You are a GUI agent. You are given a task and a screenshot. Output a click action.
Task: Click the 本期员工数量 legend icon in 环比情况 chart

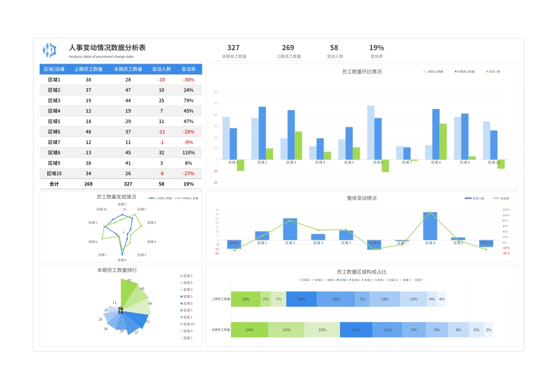click(x=455, y=71)
